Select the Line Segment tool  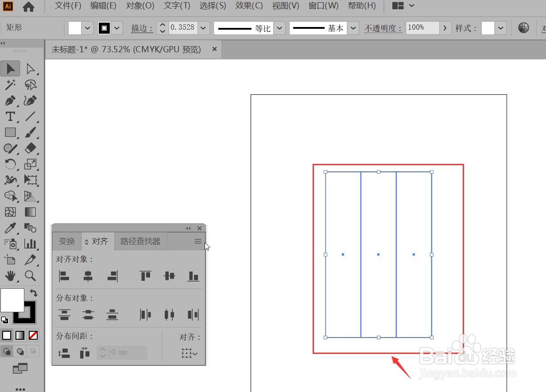pyautogui.click(x=30, y=116)
